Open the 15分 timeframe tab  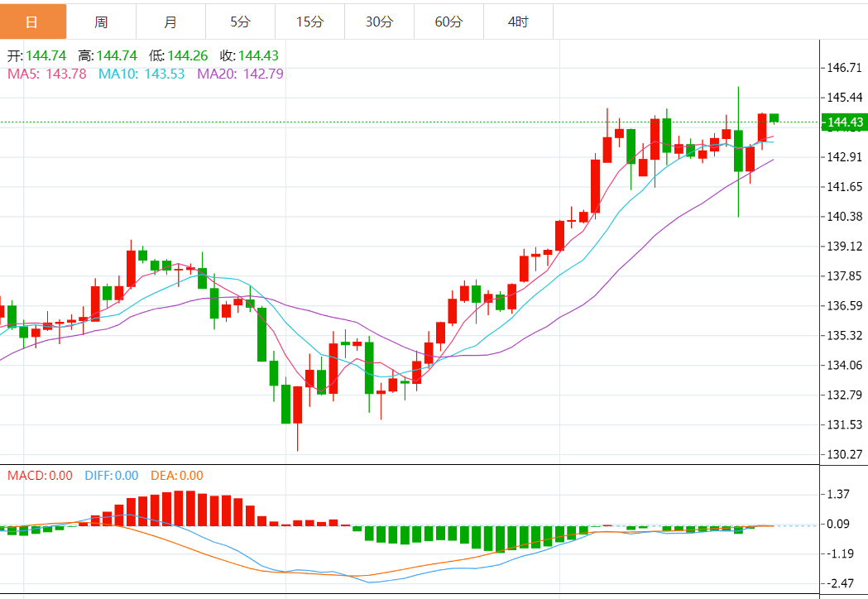click(310, 22)
